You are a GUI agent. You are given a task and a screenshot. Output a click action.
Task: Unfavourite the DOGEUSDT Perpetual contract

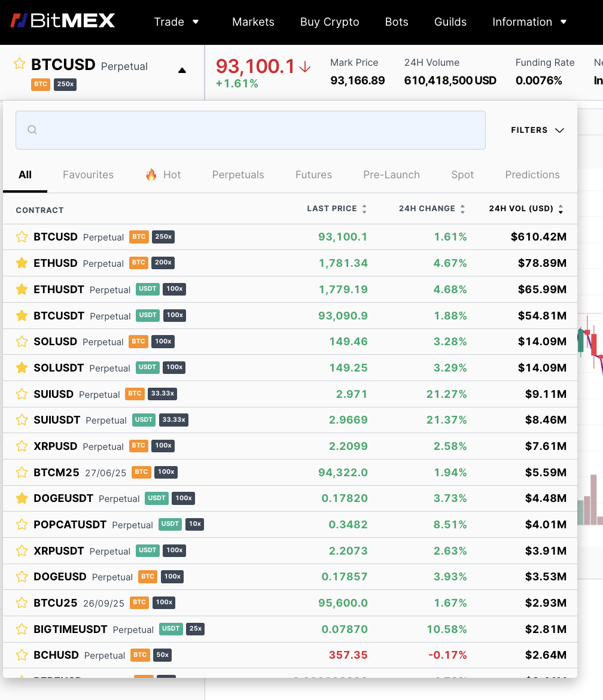click(22, 498)
